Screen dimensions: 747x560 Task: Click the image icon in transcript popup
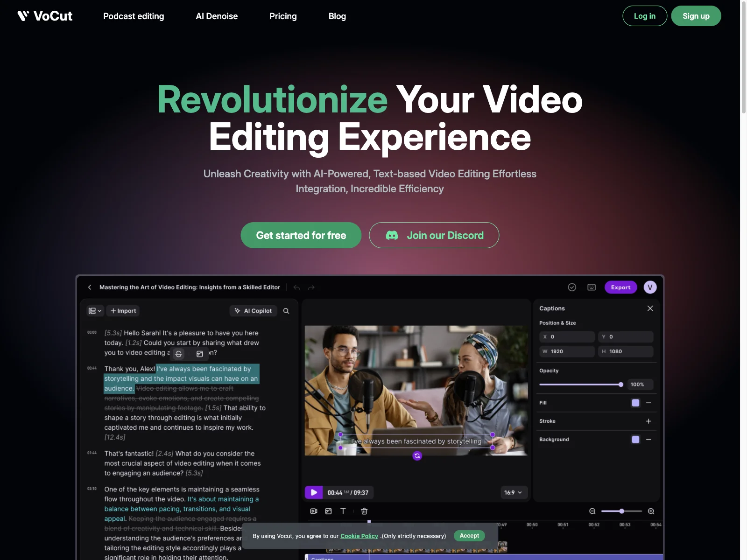pos(200,354)
